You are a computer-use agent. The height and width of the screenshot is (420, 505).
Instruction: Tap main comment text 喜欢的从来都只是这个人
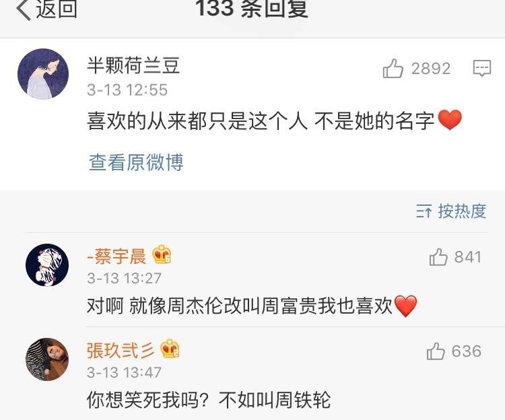(197, 121)
